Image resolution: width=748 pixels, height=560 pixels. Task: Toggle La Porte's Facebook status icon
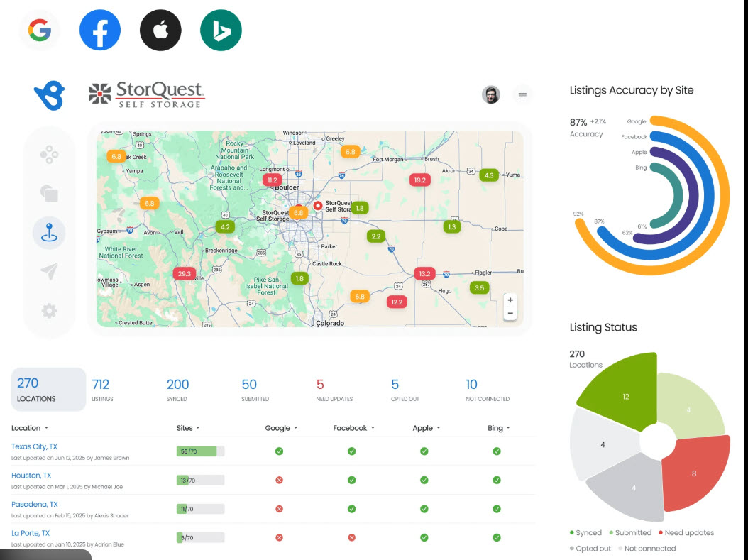pyautogui.click(x=351, y=537)
